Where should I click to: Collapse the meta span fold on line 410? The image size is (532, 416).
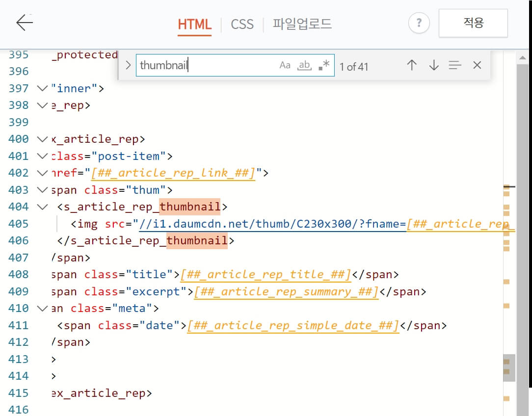point(42,308)
